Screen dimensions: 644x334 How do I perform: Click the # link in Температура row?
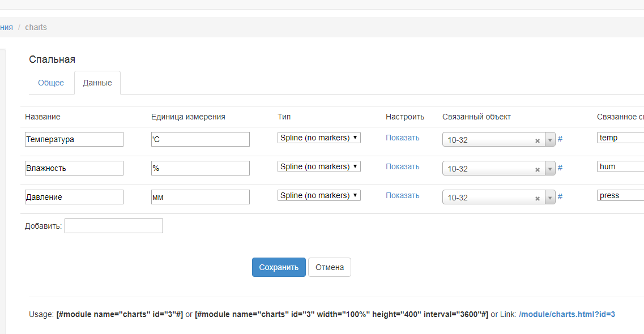coord(560,139)
